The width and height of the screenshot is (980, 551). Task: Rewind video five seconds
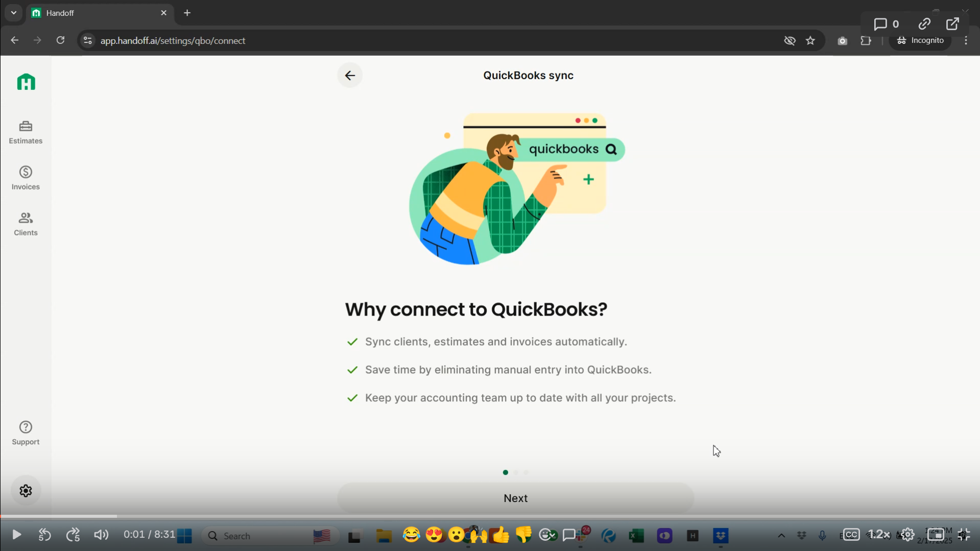(45, 535)
